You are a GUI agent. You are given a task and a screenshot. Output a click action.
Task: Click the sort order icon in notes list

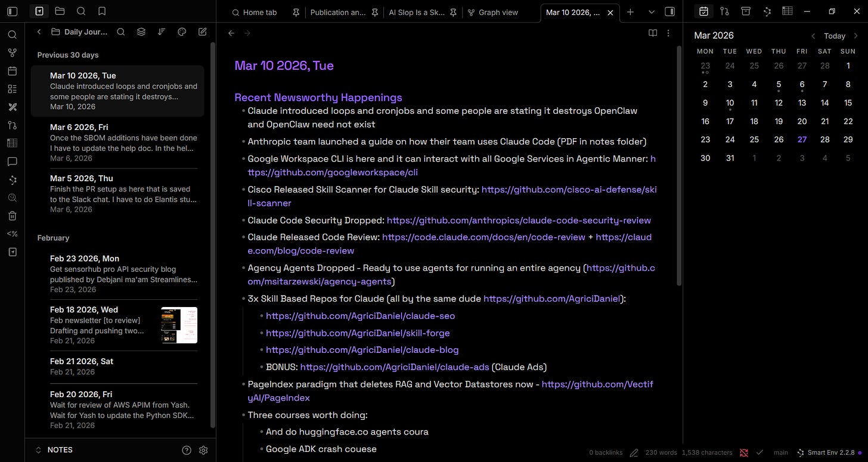click(162, 32)
